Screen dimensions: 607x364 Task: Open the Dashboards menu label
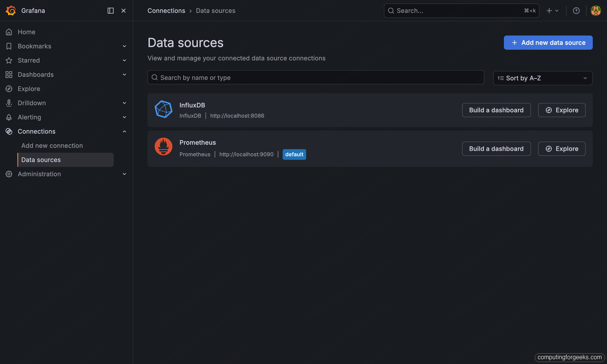pyautogui.click(x=36, y=75)
